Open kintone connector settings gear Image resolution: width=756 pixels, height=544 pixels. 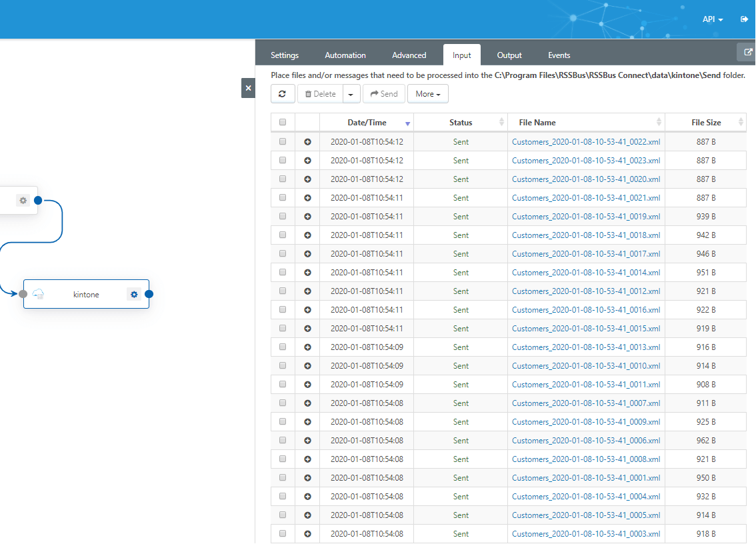click(x=134, y=294)
